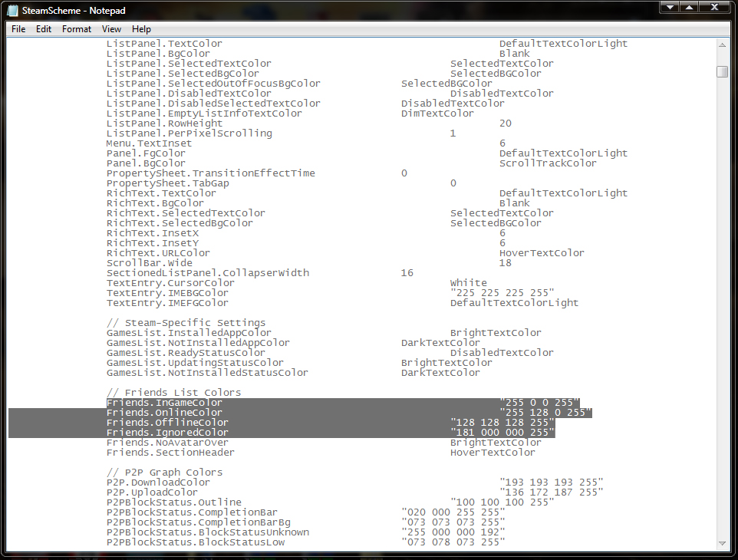Click the value "225 225 225 255"
Viewport: 738px width, 560px height.
coord(502,293)
